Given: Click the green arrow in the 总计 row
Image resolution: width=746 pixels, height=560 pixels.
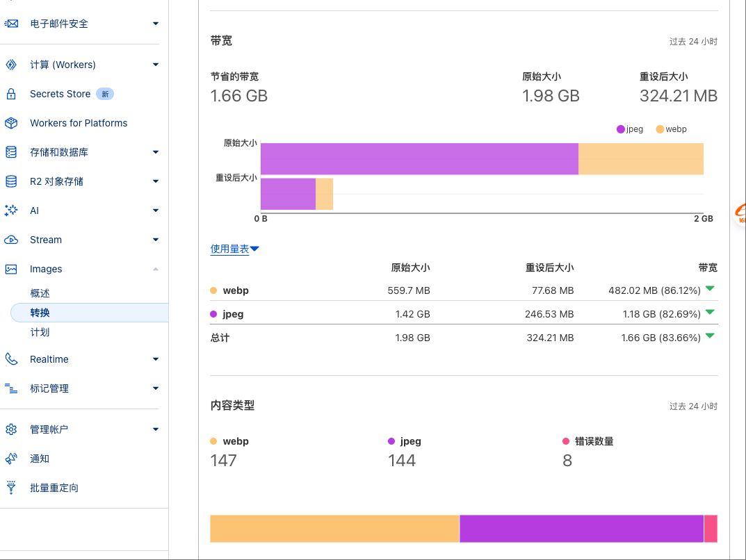Looking at the screenshot, I should (x=710, y=336).
